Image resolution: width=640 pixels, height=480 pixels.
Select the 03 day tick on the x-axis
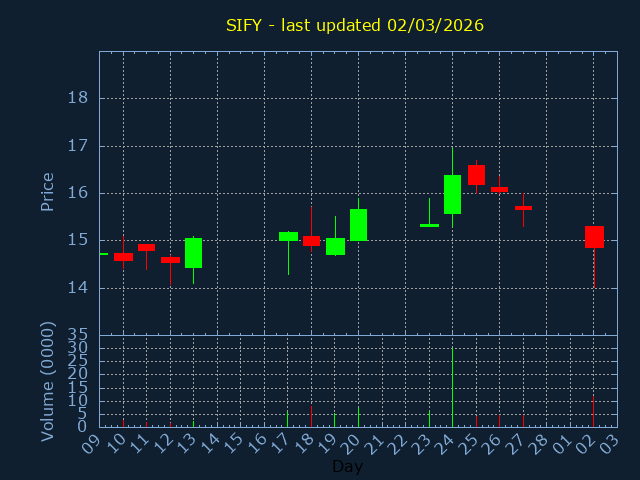click(x=610, y=442)
